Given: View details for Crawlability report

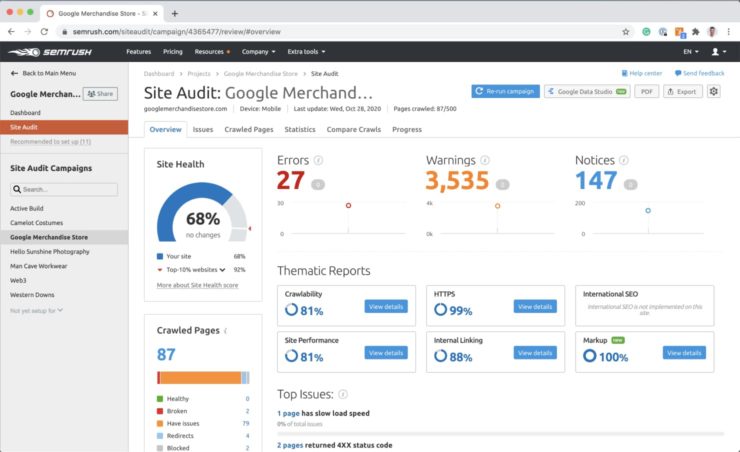Looking at the screenshot, I should tap(386, 307).
